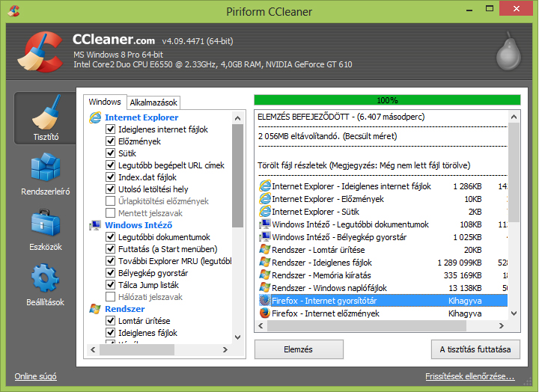Viewport: 539px width, 392px height.
Task: Open the Rendszerleíró registry section
Action: tap(45, 174)
